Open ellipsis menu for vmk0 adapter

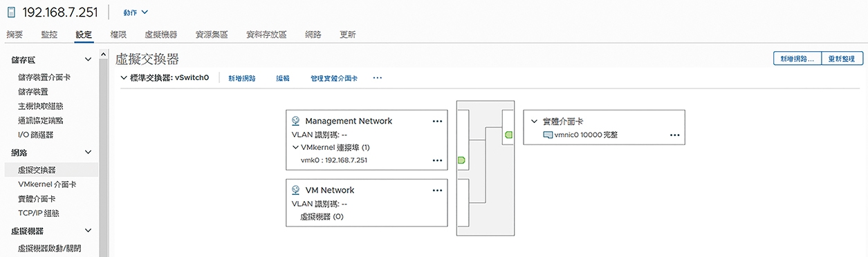[437, 160]
